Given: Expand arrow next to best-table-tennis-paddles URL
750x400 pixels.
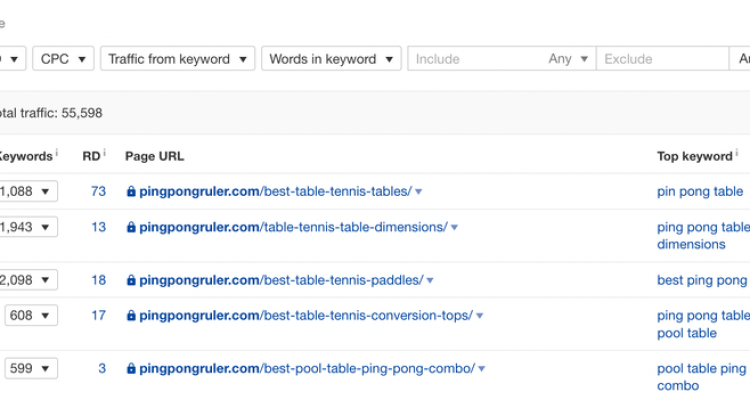Looking at the screenshot, I should point(430,280).
